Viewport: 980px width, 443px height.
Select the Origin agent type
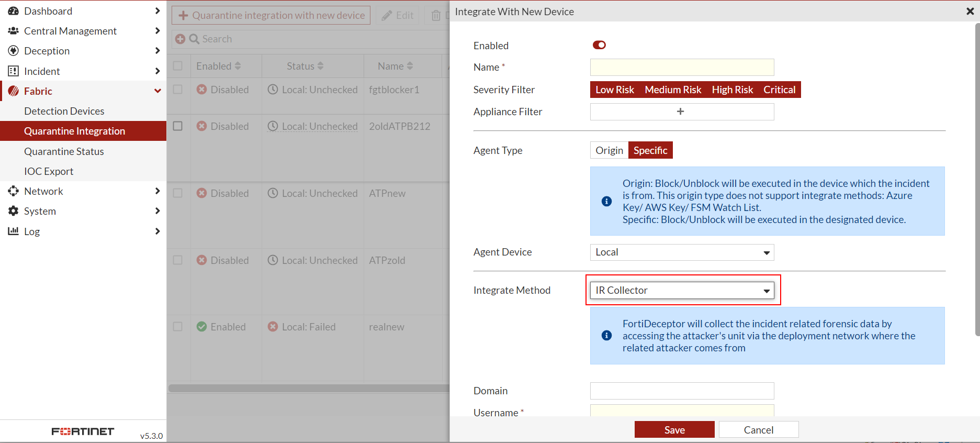coord(609,150)
